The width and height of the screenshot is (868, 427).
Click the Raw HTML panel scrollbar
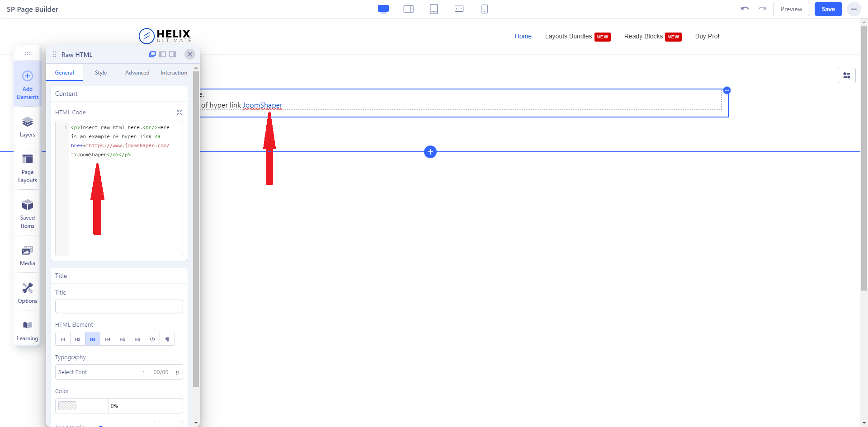(196, 229)
